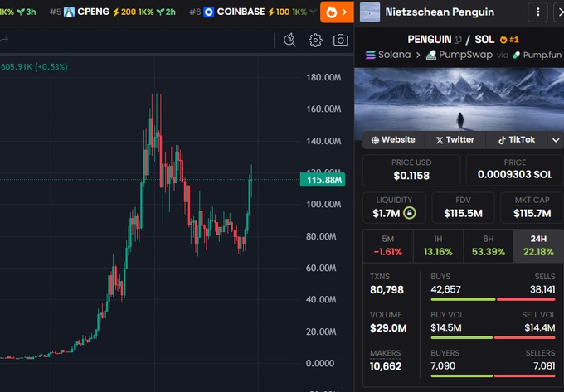Open chart settings gear
The width and height of the screenshot is (564, 392).
(x=315, y=41)
